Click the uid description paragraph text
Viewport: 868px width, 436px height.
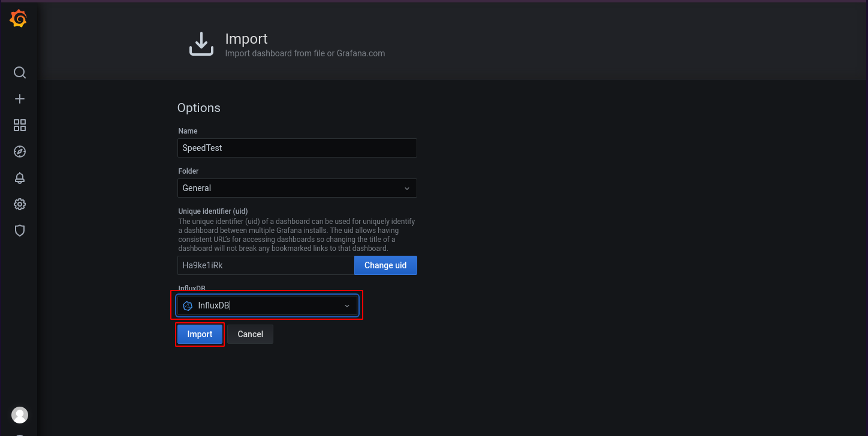click(297, 235)
